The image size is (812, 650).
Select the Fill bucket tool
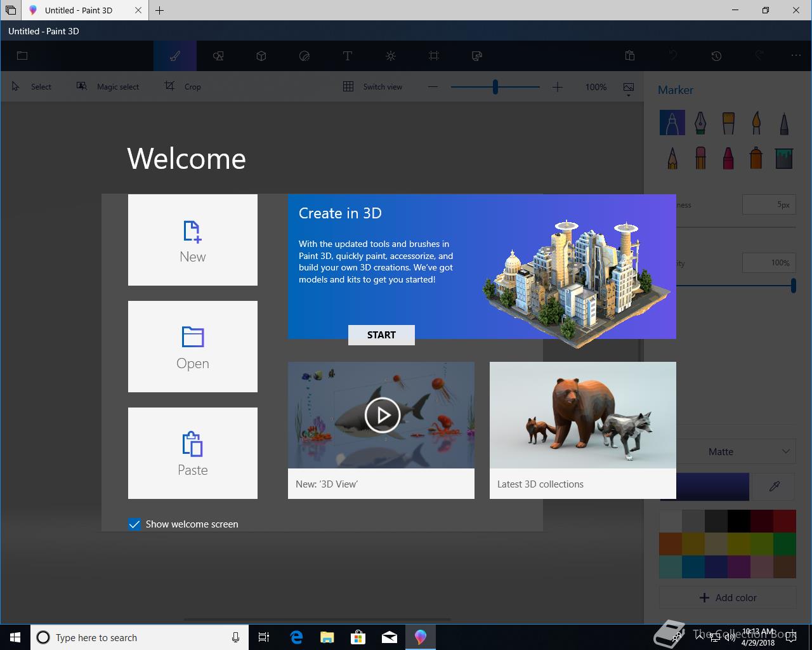[x=784, y=158]
